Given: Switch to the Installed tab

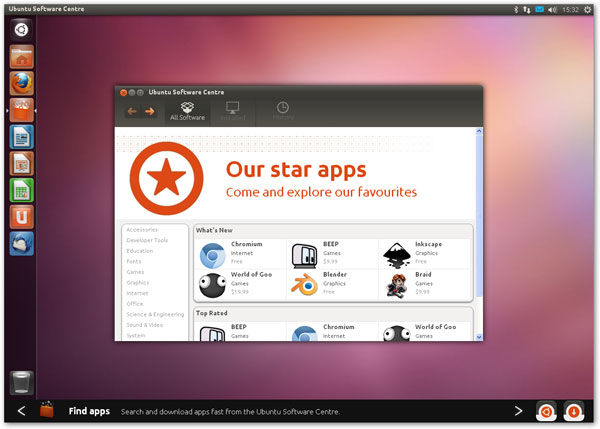Looking at the screenshot, I should click(x=233, y=111).
